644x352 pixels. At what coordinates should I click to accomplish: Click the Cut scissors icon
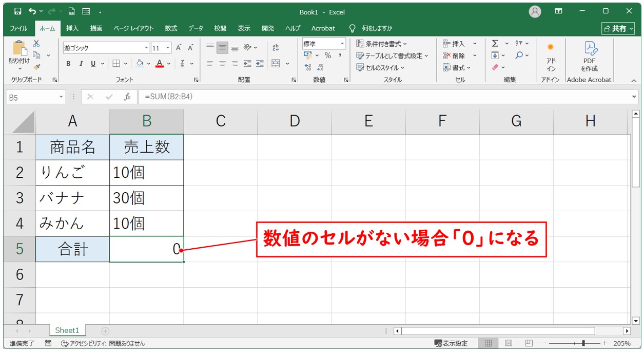pyautogui.click(x=36, y=44)
